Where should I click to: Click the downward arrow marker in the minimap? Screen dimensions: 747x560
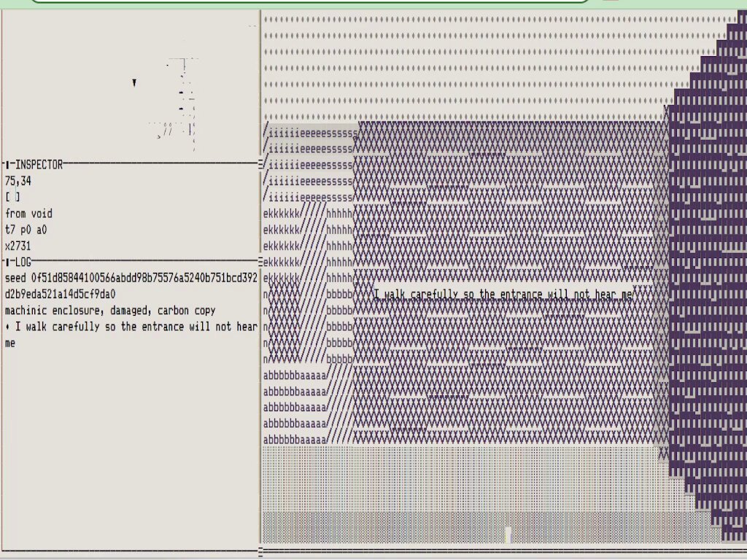pyautogui.click(x=134, y=83)
